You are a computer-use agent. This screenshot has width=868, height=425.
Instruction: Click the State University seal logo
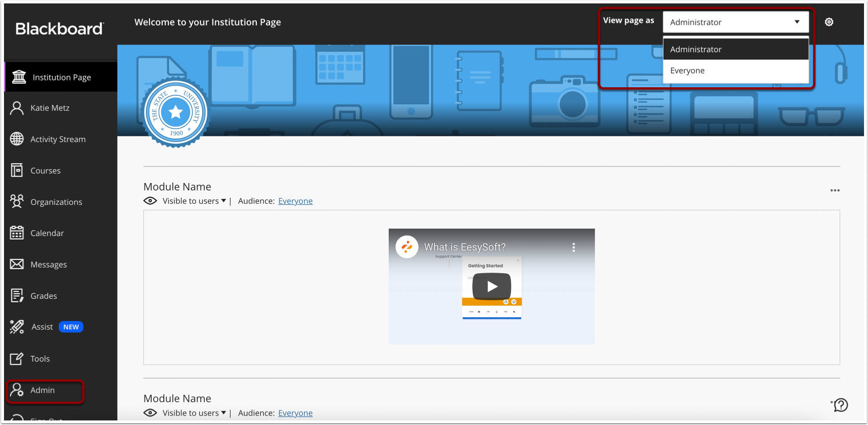point(176,112)
